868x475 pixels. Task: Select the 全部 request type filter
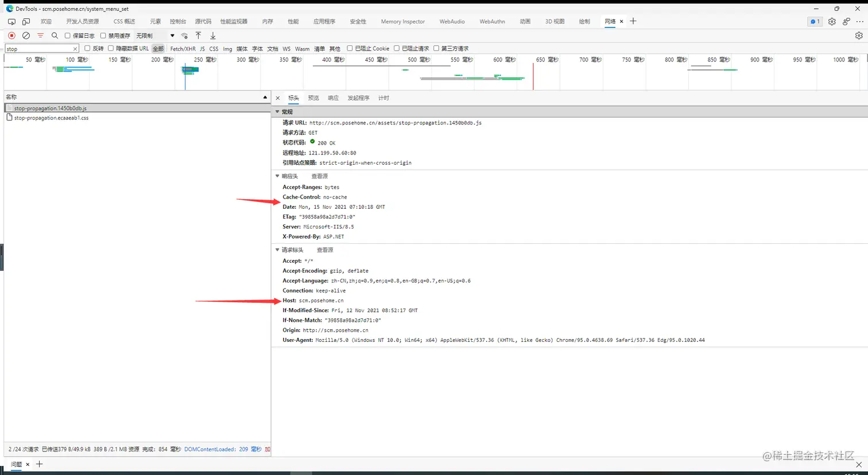158,49
